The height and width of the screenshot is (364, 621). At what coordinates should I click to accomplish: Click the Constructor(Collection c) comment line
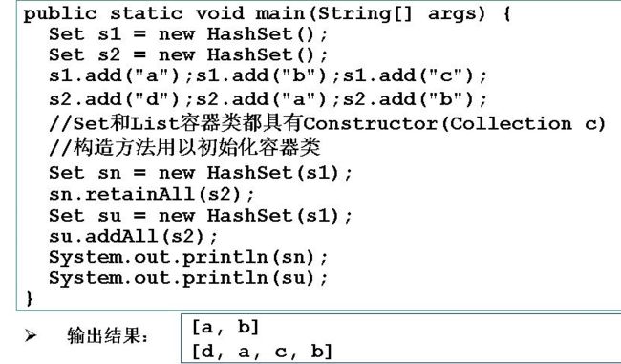(x=328, y=123)
